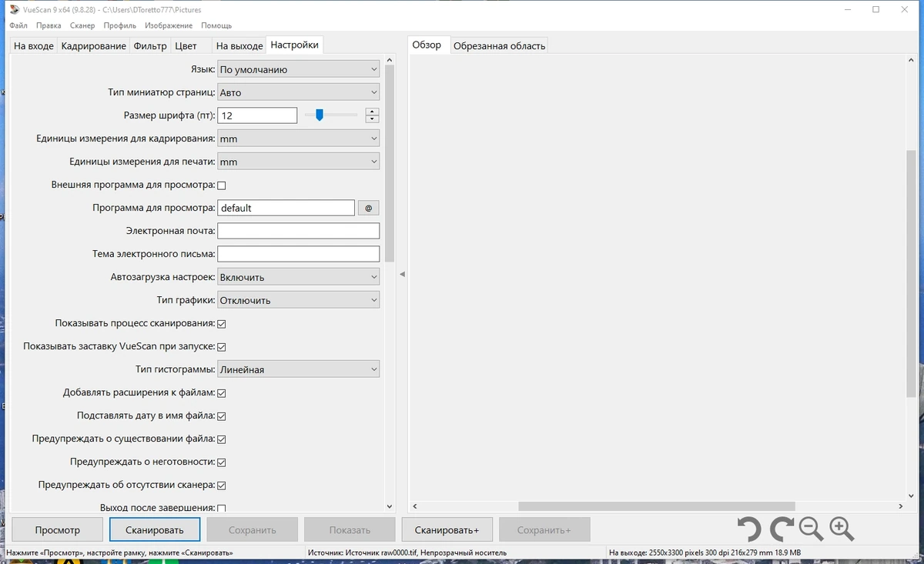The width and height of the screenshot is (924, 564).
Task: Enable the external viewer program checkbox
Action: (x=222, y=185)
